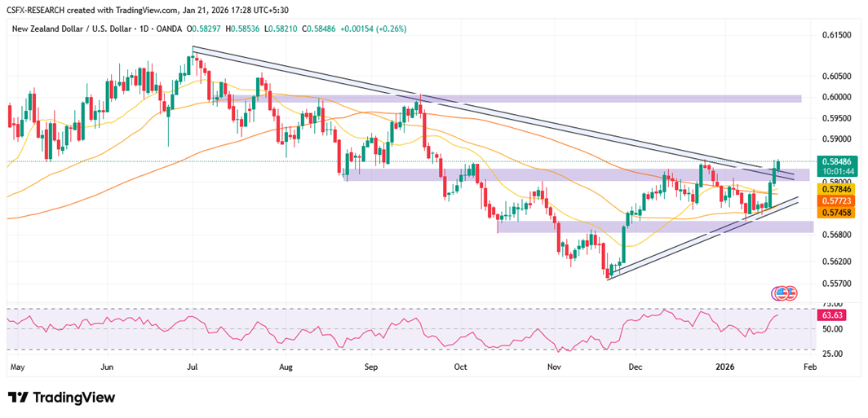Click the 0.61500 price scale label
Image resolution: width=868 pixels, height=418 pixels.
pyautogui.click(x=836, y=35)
